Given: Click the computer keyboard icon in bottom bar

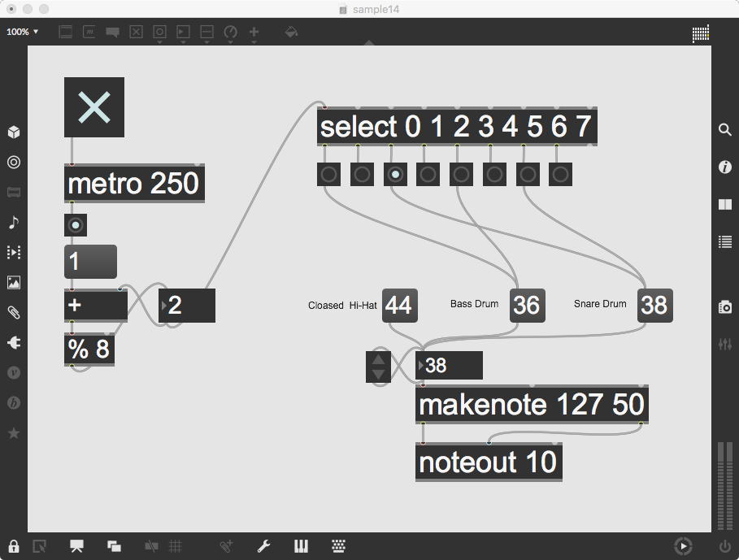Looking at the screenshot, I should tap(338, 546).
